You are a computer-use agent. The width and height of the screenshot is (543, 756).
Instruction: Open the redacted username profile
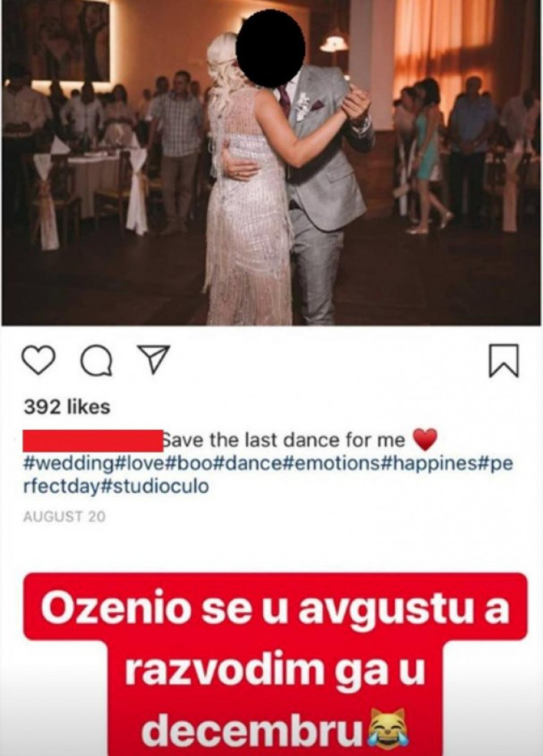pyautogui.click(x=93, y=440)
